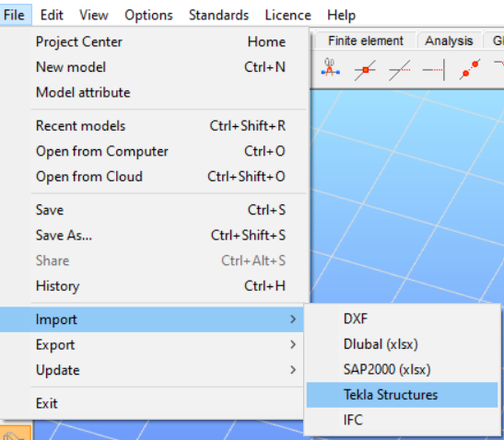Screen dimensions: 504x440
Task: Select the trim-to-line perpendicular tool icon
Action: (434, 70)
